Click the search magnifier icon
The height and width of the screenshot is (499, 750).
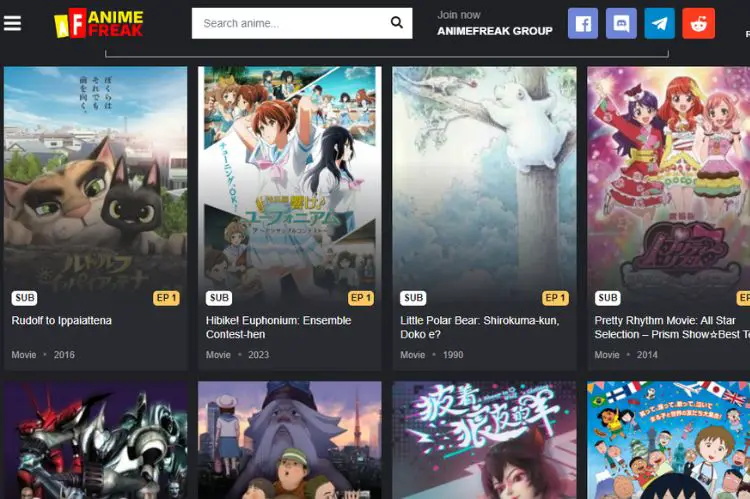[397, 22]
